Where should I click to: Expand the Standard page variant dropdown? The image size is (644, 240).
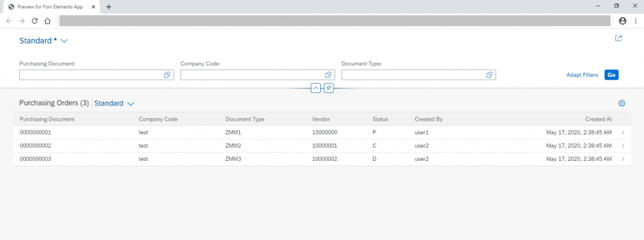click(64, 41)
